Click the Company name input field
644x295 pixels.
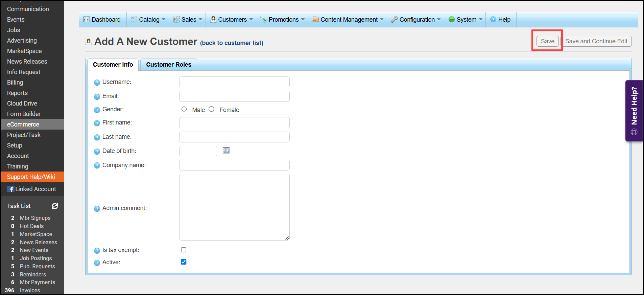pyautogui.click(x=234, y=165)
